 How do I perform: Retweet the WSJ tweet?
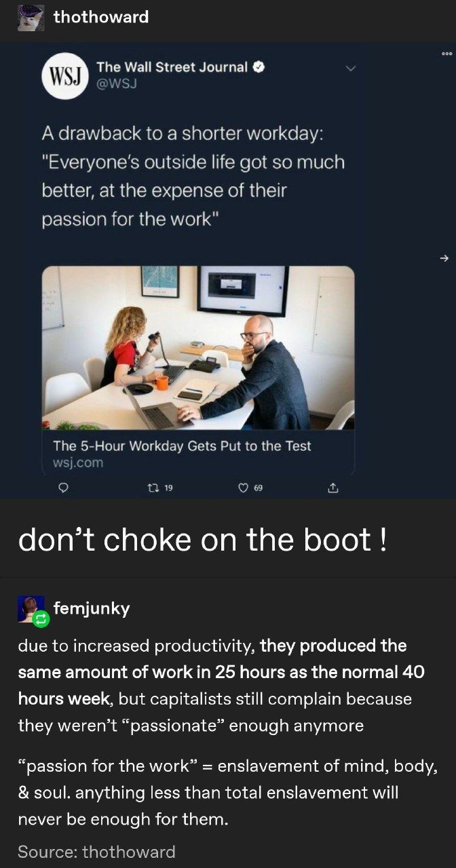point(154,487)
